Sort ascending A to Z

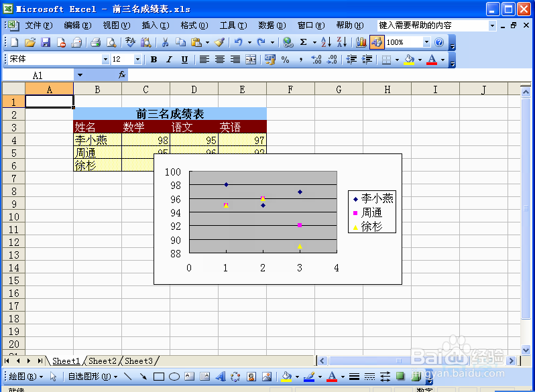(326, 42)
